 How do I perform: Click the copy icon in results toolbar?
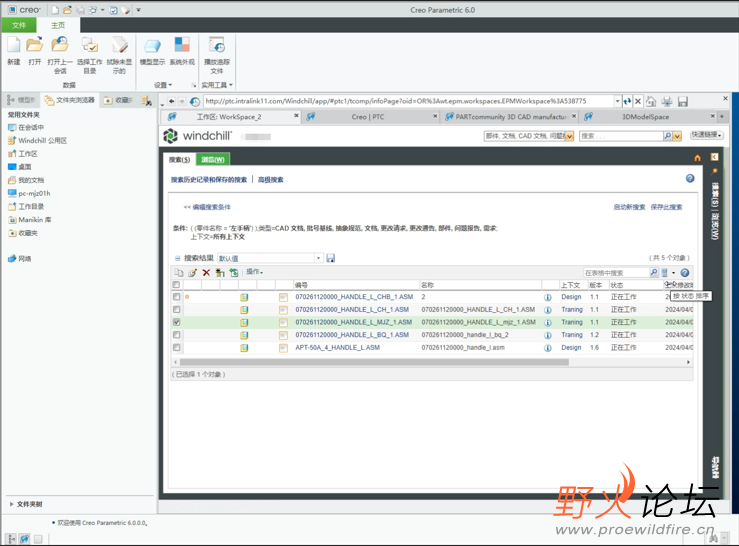[x=179, y=273]
